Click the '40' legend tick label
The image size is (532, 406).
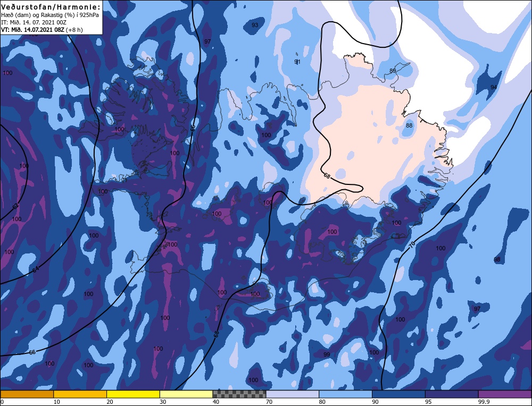(x=216, y=402)
